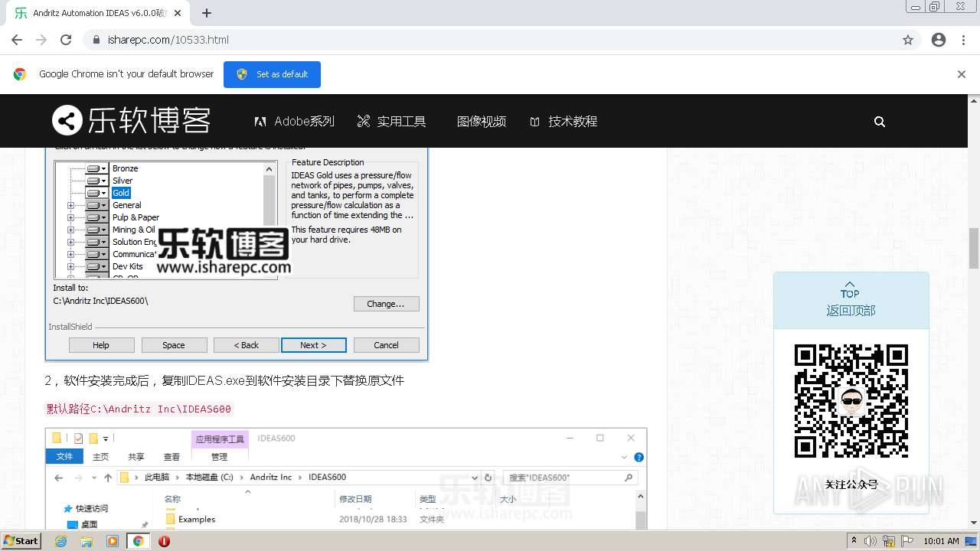The height and width of the screenshot is (551, 980).
Task: Open the media player taskbar icon
Action: coord(113,541)
